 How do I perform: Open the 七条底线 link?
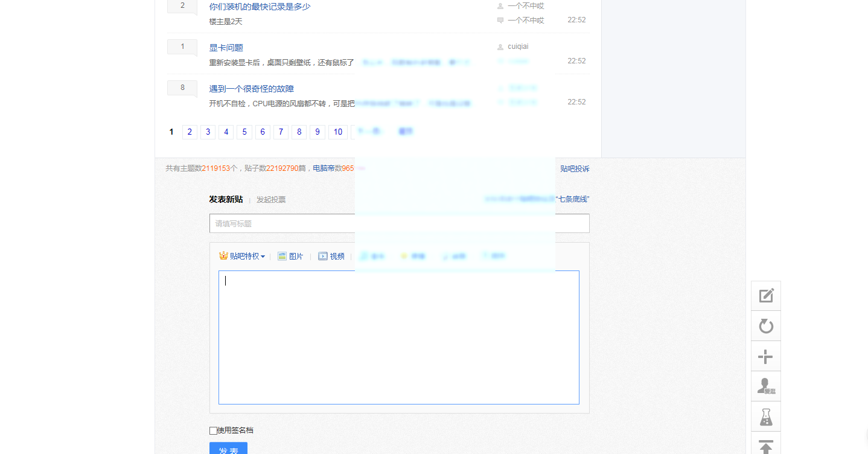pyautogui.click(x=573, y=199)
